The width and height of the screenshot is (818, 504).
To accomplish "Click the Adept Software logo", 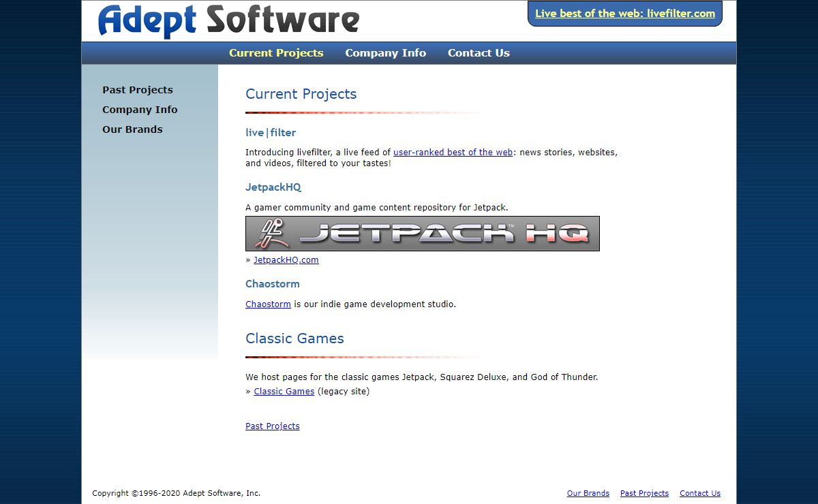I will pos(228,20).
